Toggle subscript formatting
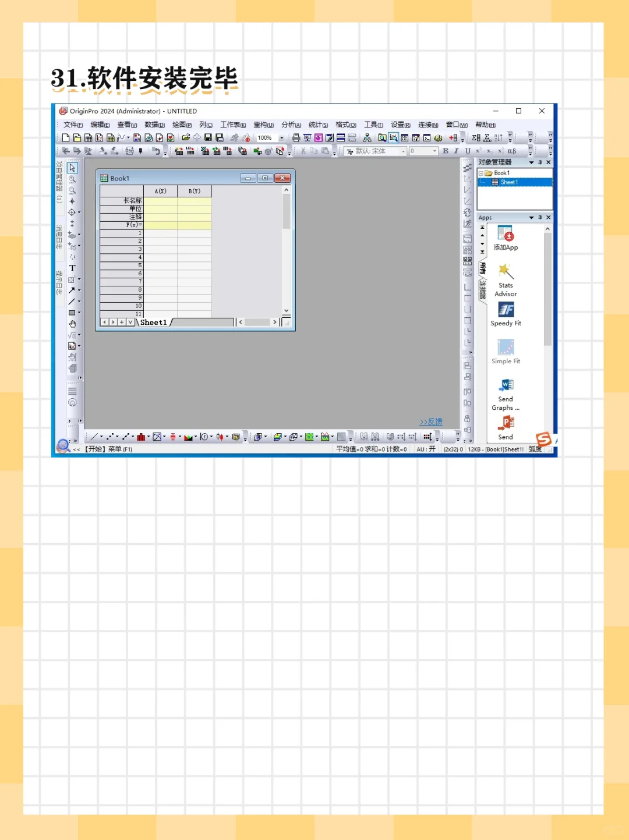 489,151
